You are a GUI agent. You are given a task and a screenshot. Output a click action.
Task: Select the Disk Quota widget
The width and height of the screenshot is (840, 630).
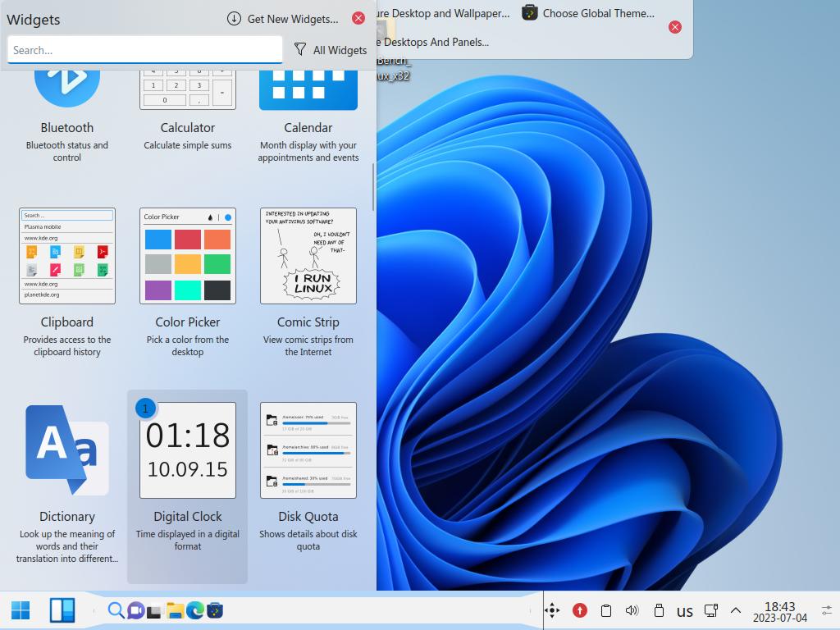click(x=308, y=450)
